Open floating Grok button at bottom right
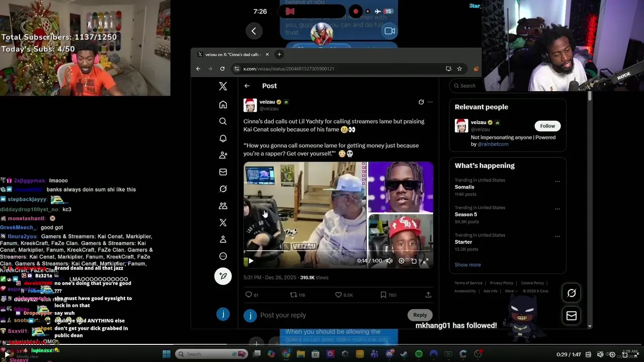 pos(572,293)
